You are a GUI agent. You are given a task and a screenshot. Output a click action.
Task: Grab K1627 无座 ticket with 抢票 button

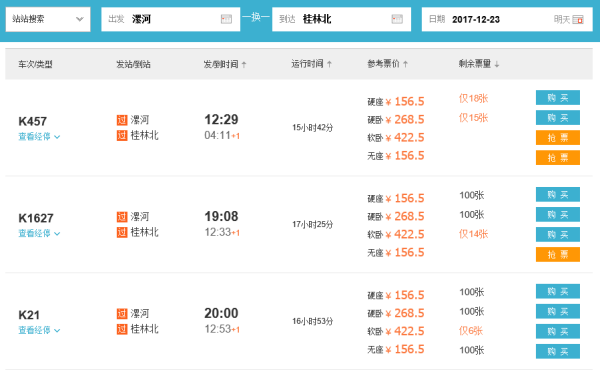[x=558, y=254]
